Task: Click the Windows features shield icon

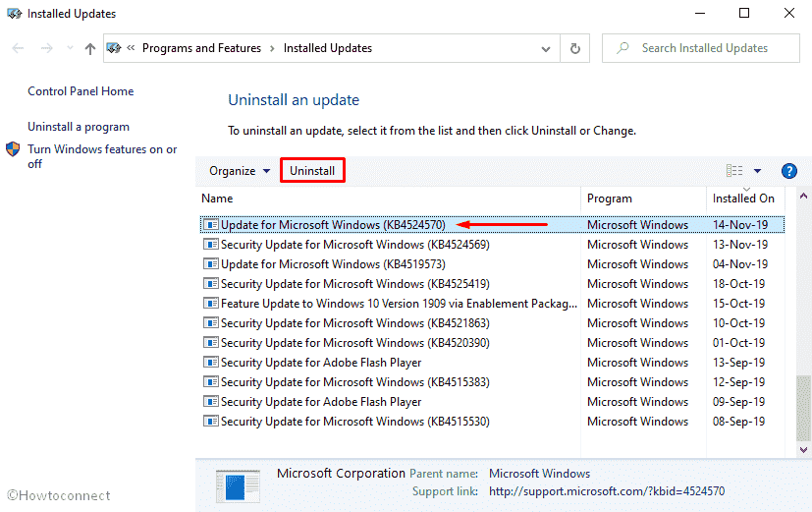Action: click(13, 149)
